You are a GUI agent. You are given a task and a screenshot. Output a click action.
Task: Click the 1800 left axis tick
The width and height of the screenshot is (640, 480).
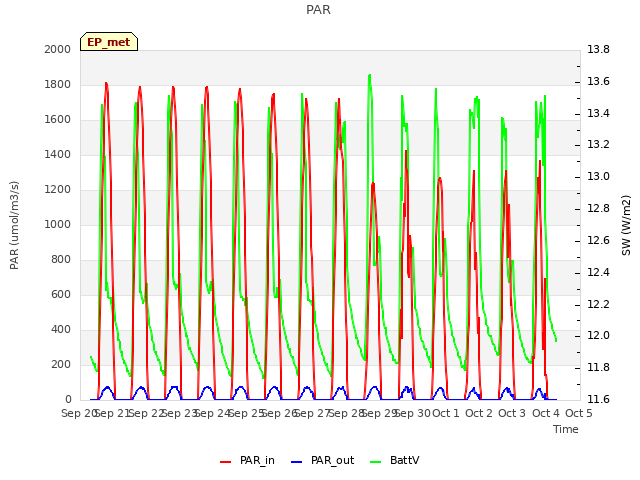coord(58,84)
